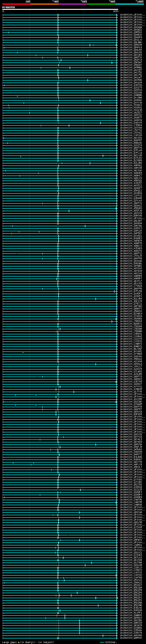Select hit UniRef100_Q63429

[131, 625]
